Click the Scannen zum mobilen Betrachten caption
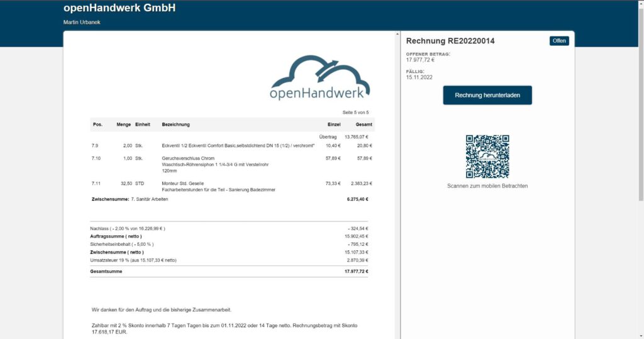The image size is (644, 339). point(487,186)
